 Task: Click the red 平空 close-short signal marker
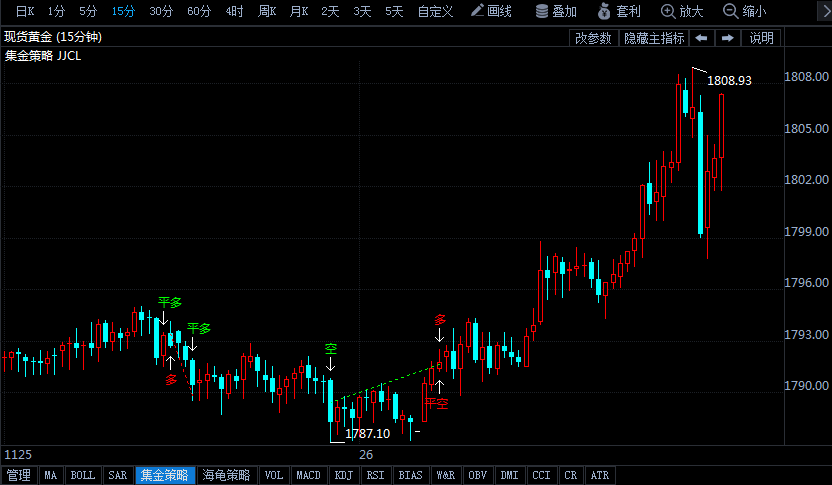pyautogui.click(x=436, y=404)
